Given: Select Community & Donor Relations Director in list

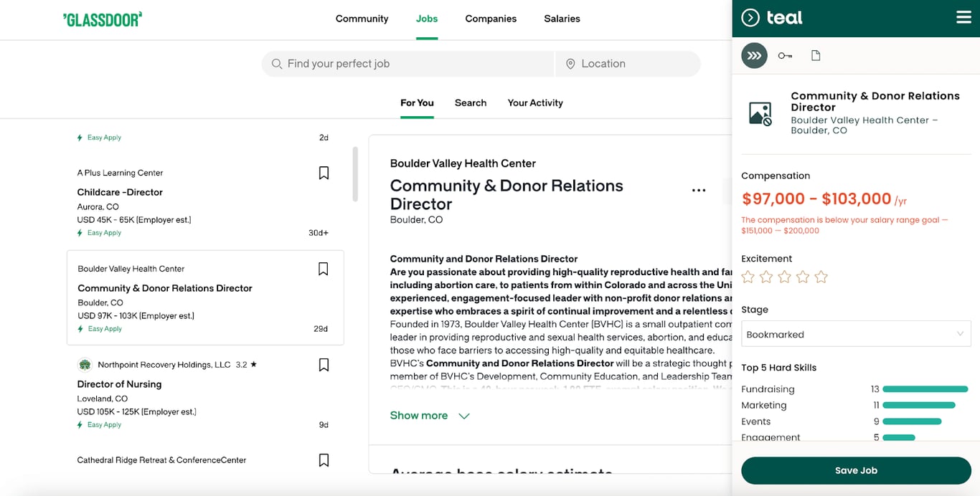Looking at the screenshot, I should click(x=165, y=288).
